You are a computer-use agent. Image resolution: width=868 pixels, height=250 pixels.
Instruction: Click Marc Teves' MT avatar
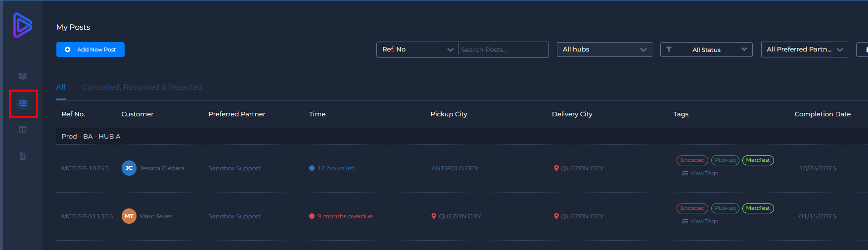click(x=129, y=216)
